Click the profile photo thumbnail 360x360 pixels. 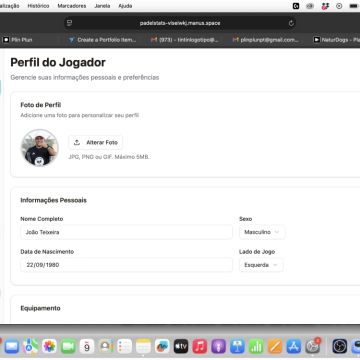pos(40,147)
